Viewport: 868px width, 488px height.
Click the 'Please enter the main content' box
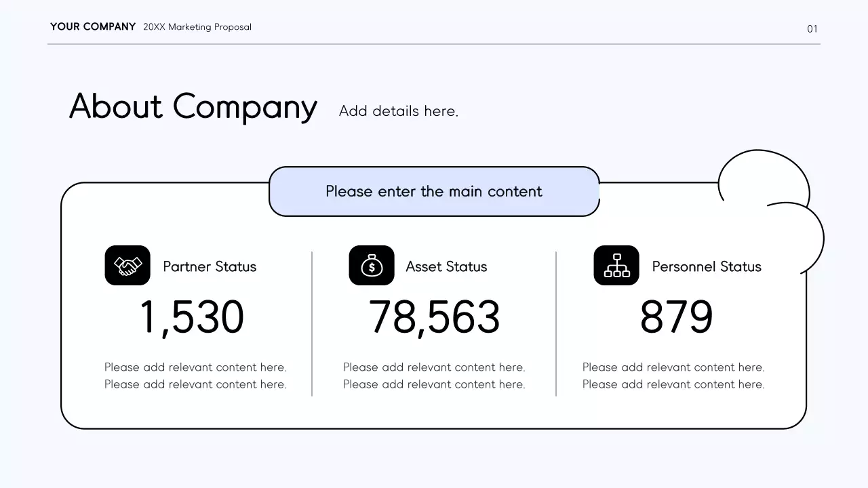(434, 192)
